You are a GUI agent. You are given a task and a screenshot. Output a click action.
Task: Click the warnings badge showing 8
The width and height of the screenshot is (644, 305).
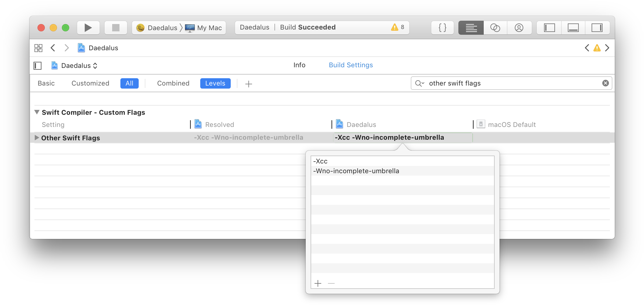click(397, 27)
